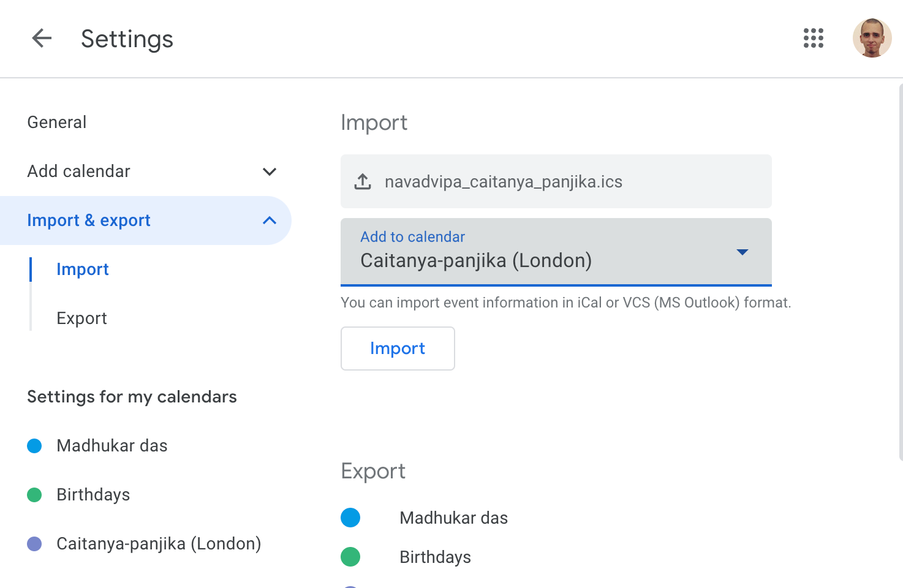
Task: Click the back arrow next to Settings
Action: click(x=42, y=39)
